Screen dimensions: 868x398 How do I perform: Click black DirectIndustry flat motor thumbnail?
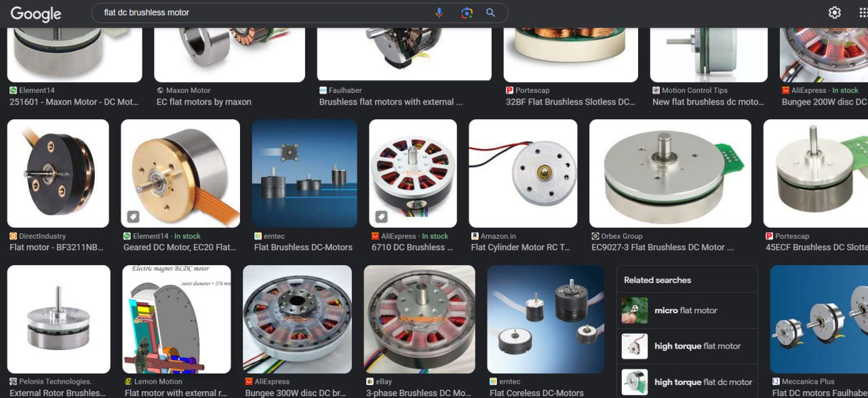58,174
